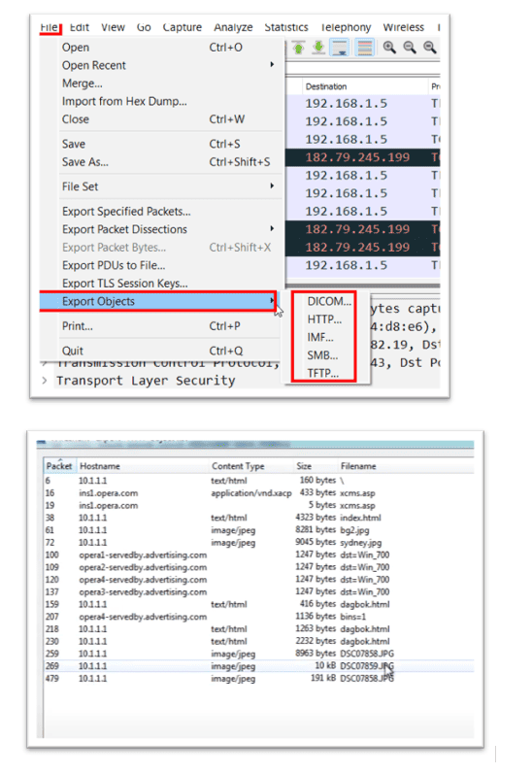Choose DICOM... in Export Objects submenu
The height and width of the screenshot is (774, 532).
tap(329, 301)
